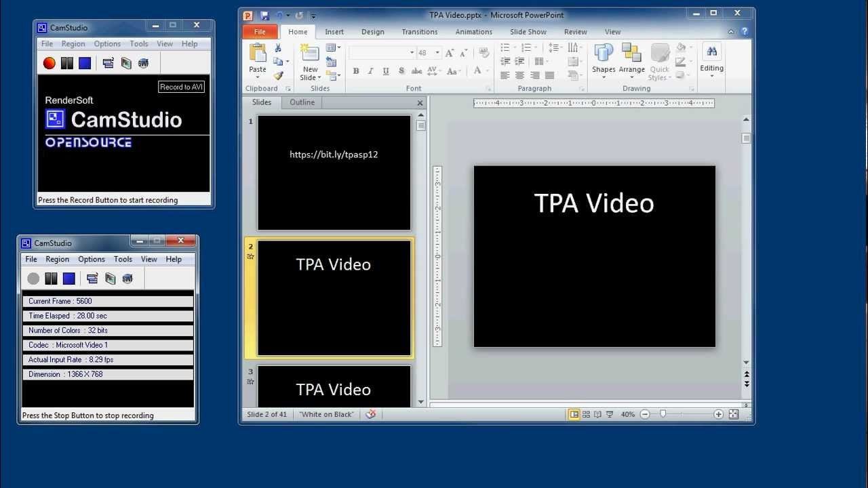
Task: Click Save icon in Quick Access Toolbar
Action: [x=264, y=15]
